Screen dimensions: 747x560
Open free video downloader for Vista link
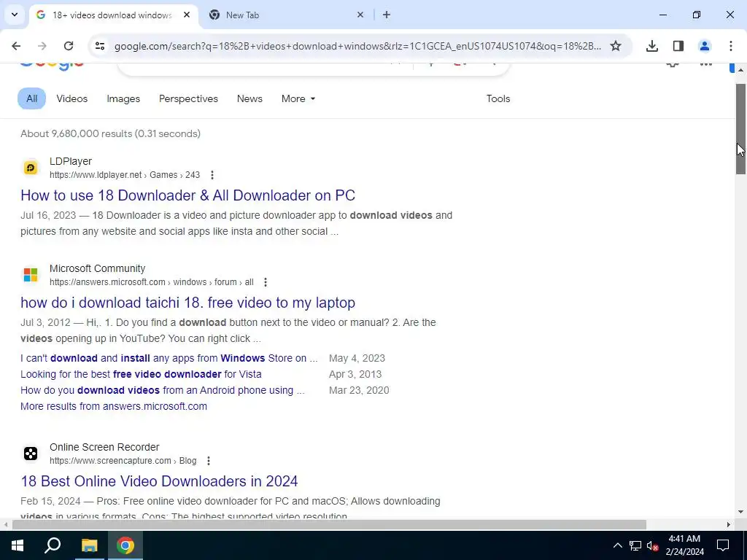(x=141, y=374)
